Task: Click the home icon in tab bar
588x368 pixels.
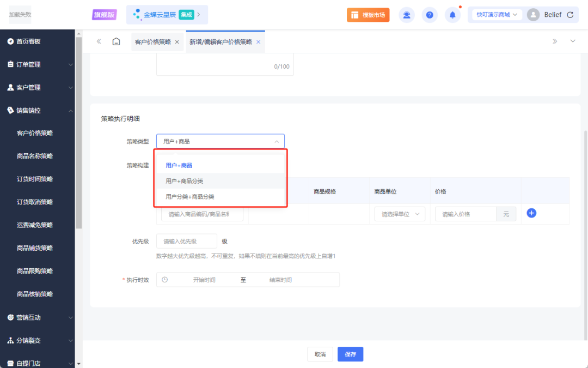Action: tap(116, 41)
